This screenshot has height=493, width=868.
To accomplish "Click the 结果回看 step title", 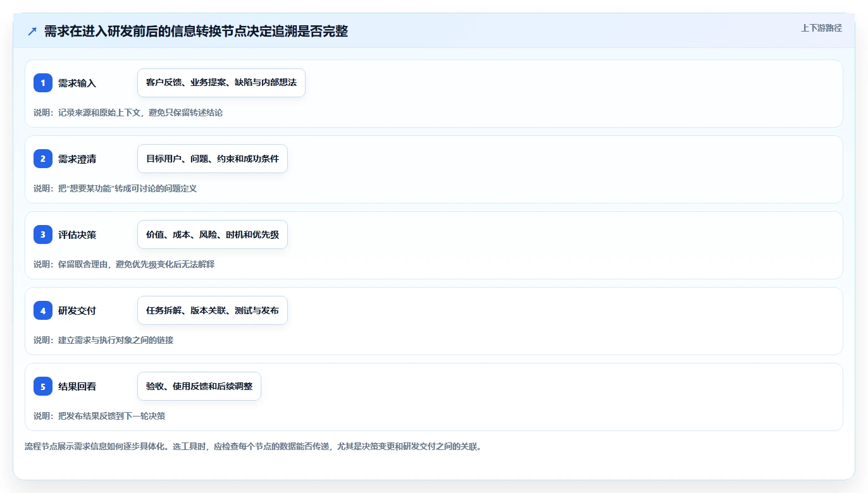I will point(77,386).
